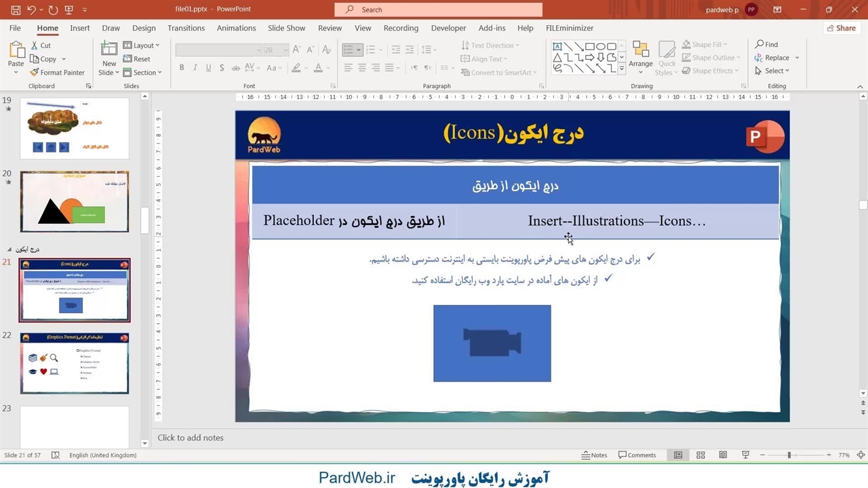Screen dimensions: 868x488
Task: Collapse the درج ایکون section in slide panel
Action: (x=9, y=249)
